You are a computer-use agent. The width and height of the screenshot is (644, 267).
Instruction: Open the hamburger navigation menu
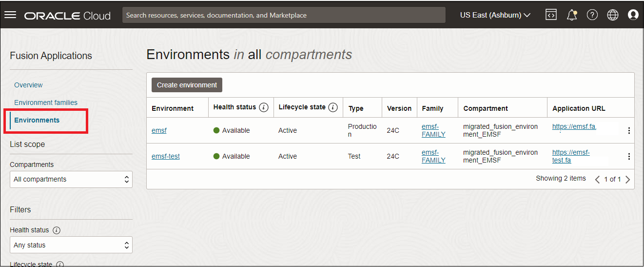(10, 15)
